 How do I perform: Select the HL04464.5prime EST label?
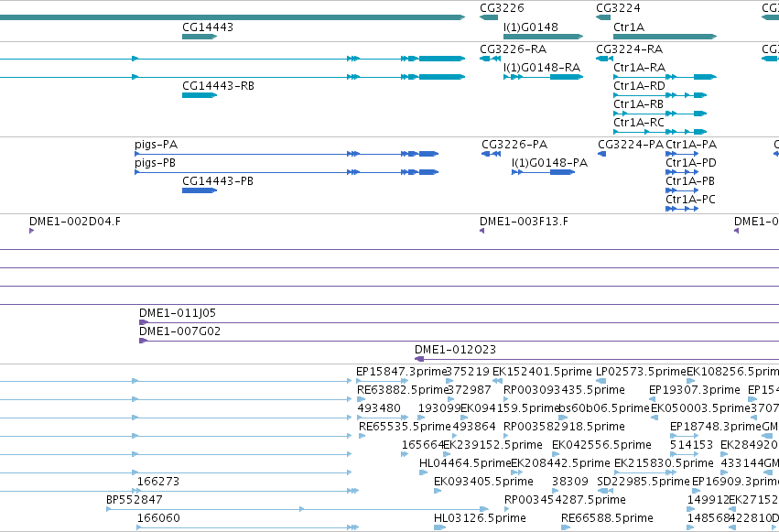tap(465, 463)
